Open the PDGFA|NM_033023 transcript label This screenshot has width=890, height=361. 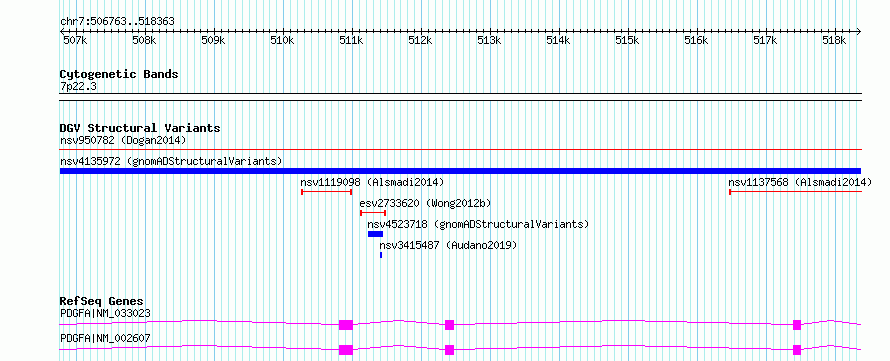(106, 313)
